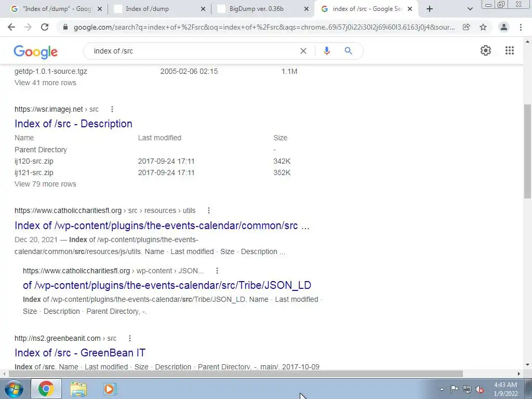Open options for ns2.greenbeanit.com result

click(129, 338)
